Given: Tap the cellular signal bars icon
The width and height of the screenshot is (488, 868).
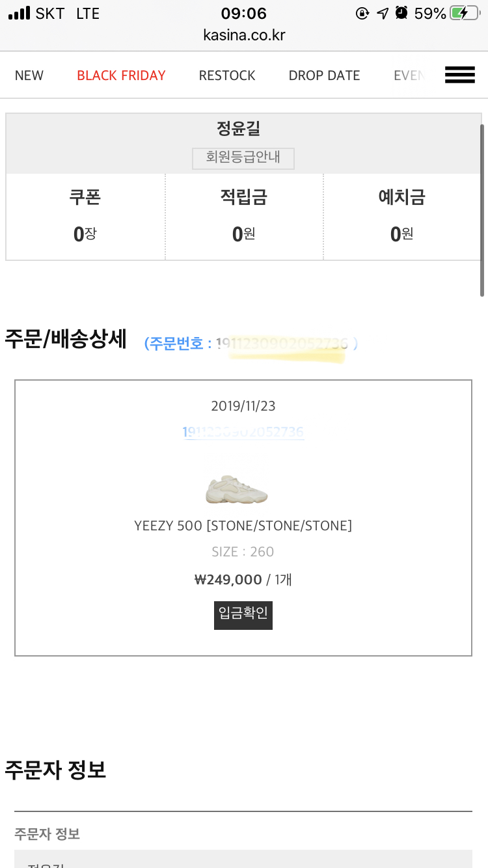Looking at the screenshot, I should tap(20, 13).
